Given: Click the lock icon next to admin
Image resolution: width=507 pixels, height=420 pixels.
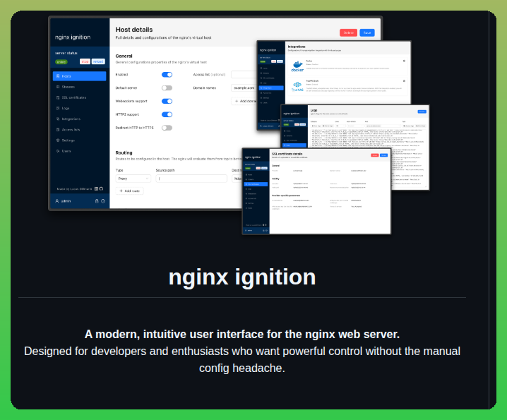Looking at the screenshot, I should 97,201.
